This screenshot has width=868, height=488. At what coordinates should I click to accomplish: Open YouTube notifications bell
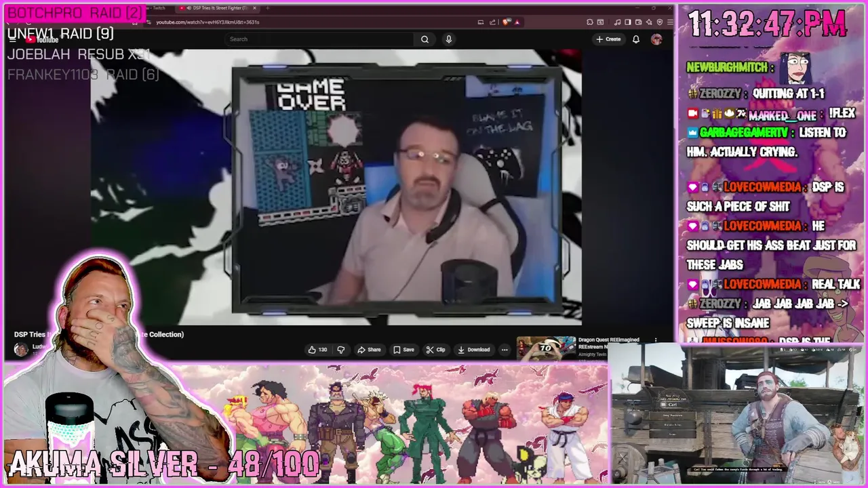click(636, 39)
